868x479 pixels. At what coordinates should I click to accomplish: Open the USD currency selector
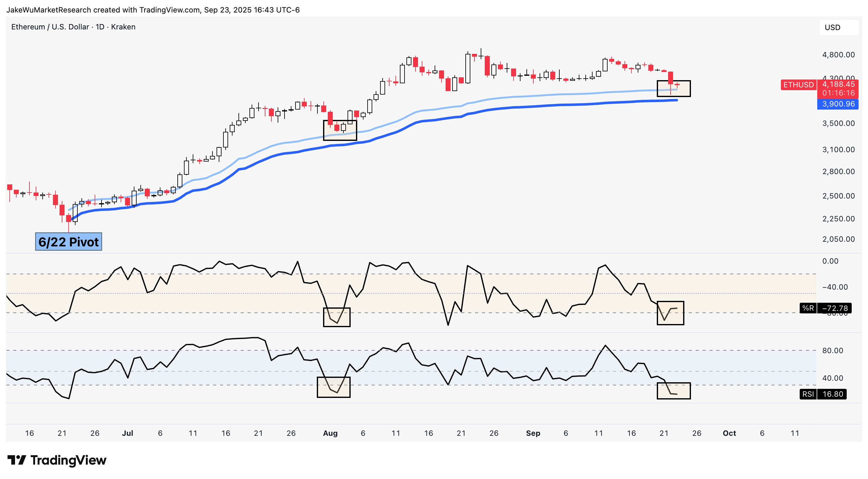(838, 27)
